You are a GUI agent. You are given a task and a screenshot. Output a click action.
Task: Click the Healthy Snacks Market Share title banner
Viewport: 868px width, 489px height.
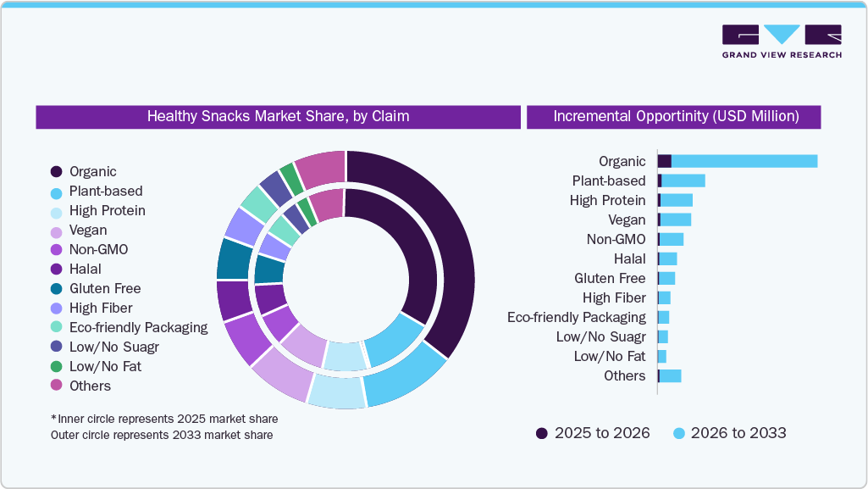(x=279, y=117)
